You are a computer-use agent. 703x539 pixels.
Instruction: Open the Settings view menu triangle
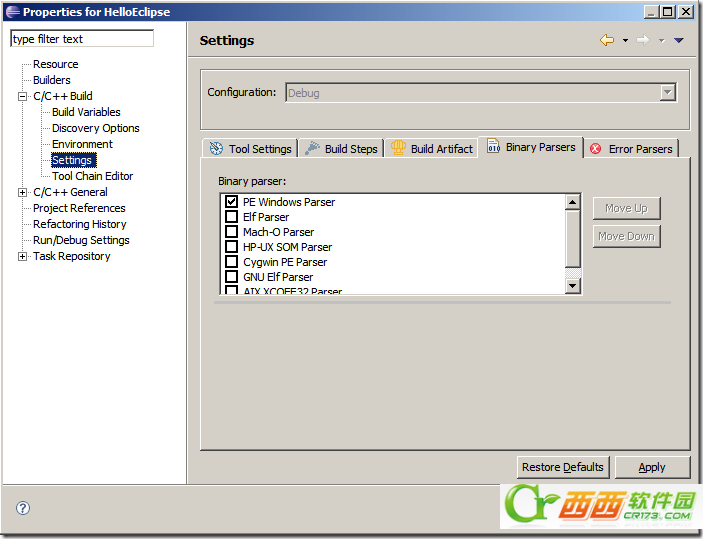coord(679,40)
